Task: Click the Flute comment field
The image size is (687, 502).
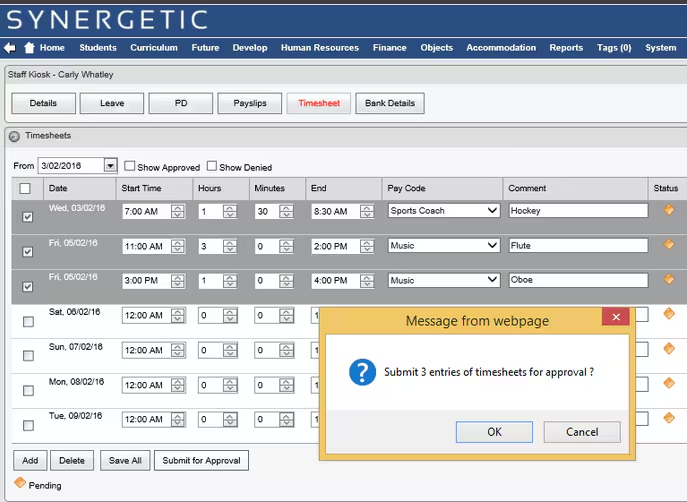Action: [x=578, y=246]
